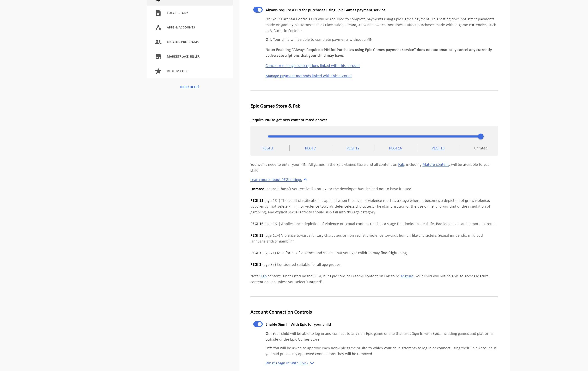Click the Redeem Code star icon
The image size is (588, 371).
pos(158,71)
